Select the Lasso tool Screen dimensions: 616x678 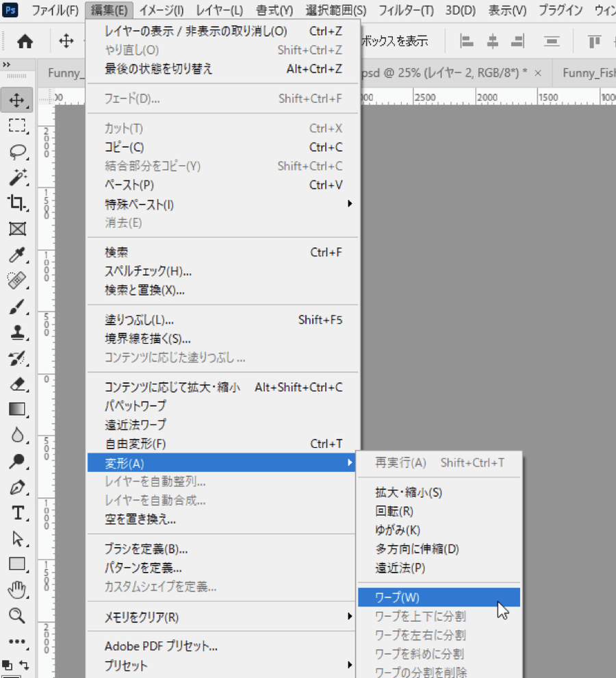(x=17, y=151)
